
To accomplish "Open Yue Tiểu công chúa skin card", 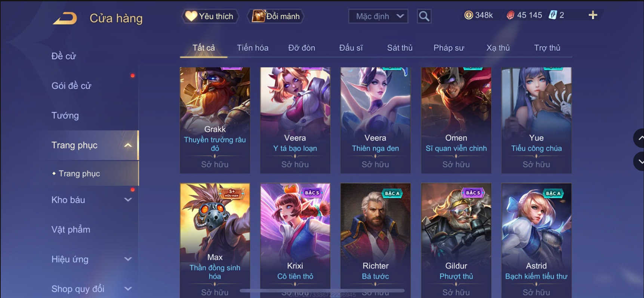I will 536,120.
